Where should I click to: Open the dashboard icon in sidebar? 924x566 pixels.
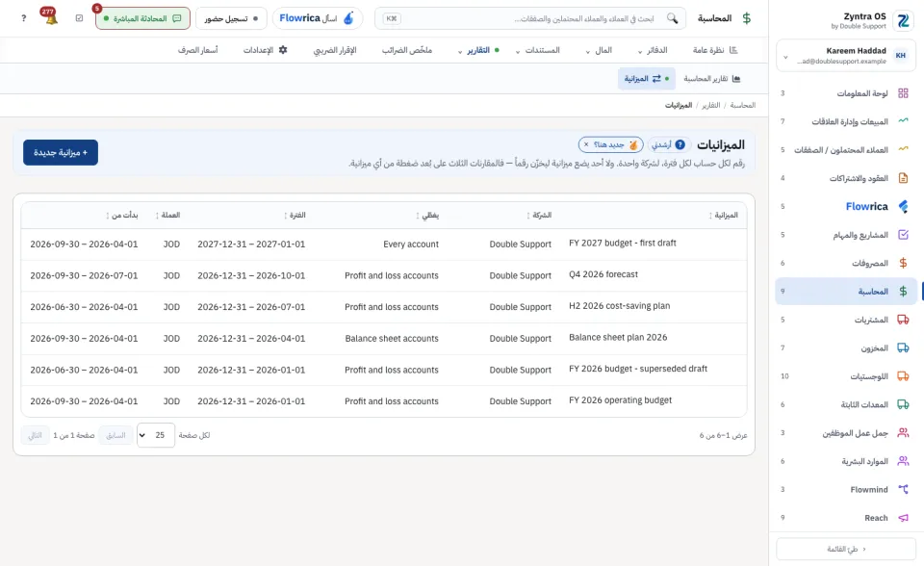(x=903, y=93)
